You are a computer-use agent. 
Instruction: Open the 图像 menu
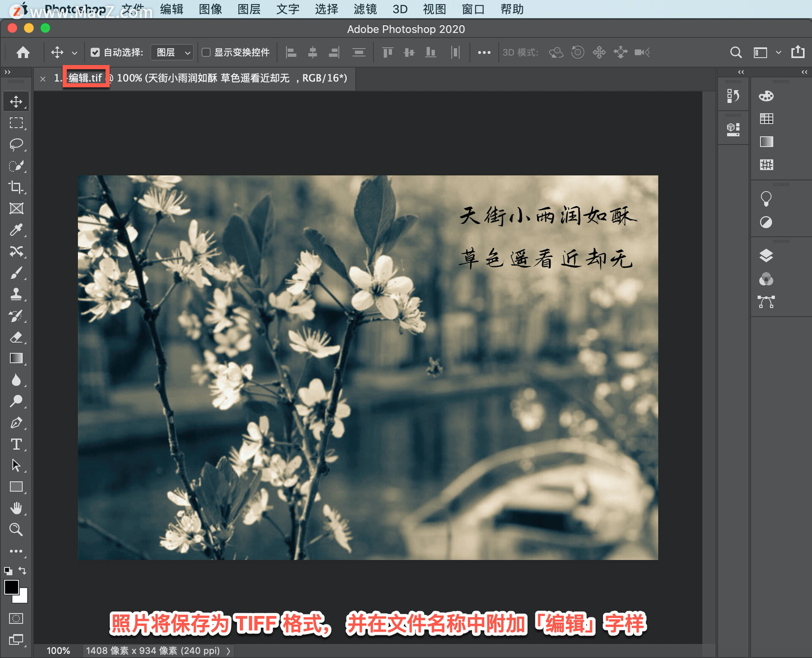(210, 9)
